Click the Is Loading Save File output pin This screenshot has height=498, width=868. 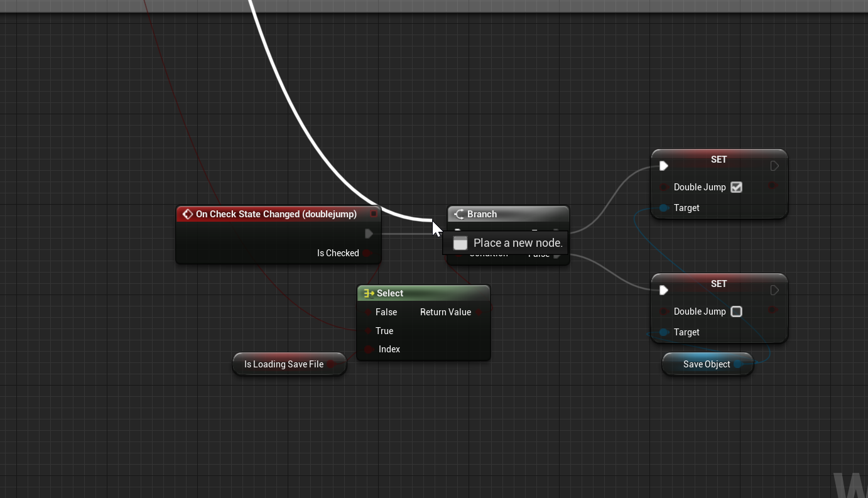pos(331,364)
